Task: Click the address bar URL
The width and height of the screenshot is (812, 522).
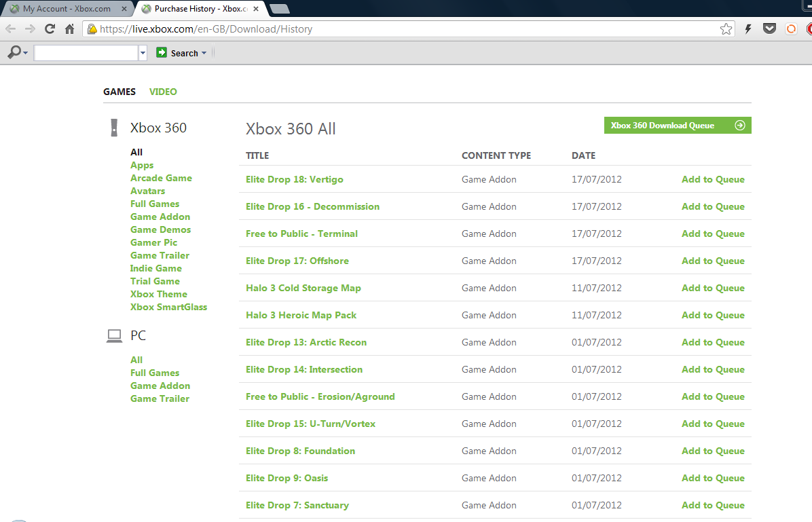Action: [206, 29]
